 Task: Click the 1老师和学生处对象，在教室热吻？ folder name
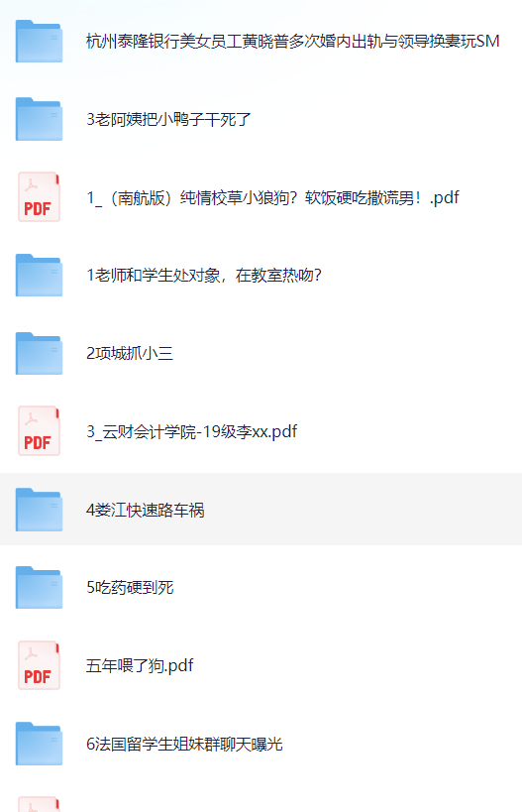(204, 275)
